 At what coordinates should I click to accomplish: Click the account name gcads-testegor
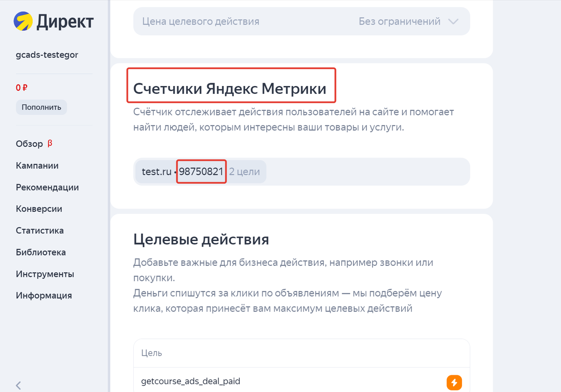coord(47,55)
